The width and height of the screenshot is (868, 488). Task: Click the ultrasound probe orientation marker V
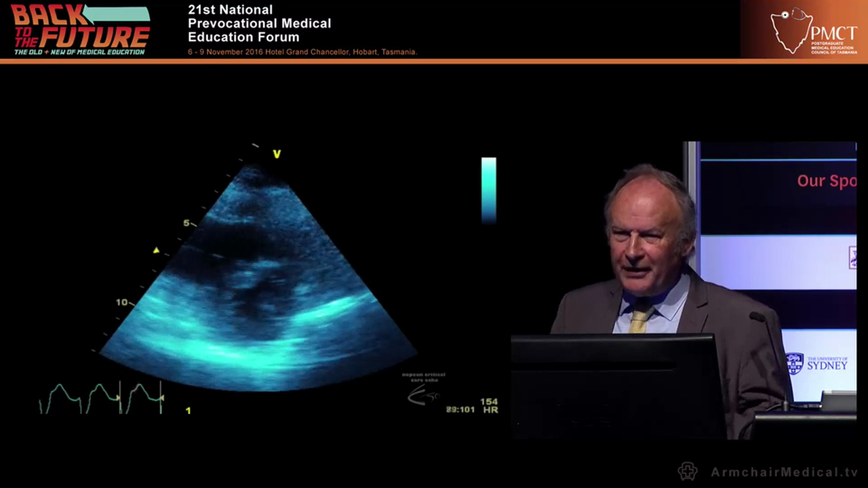coord(276,154)
